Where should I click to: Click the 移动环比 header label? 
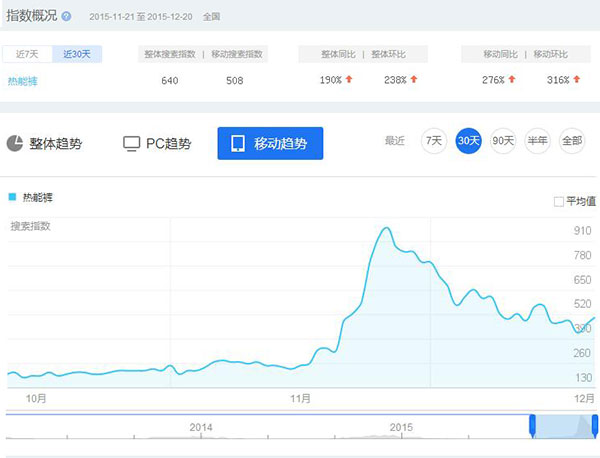coord(551,54)
